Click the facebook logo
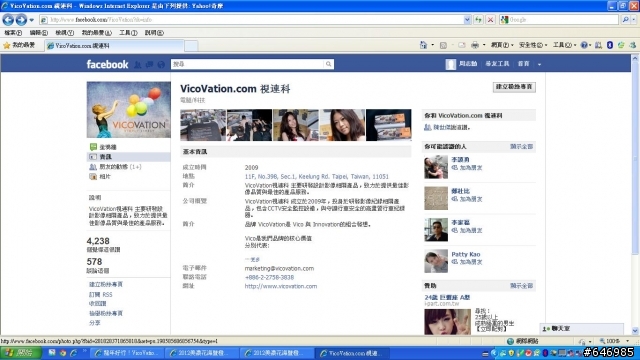The height and width of the screenshot is (360, 640). (107, 64)
